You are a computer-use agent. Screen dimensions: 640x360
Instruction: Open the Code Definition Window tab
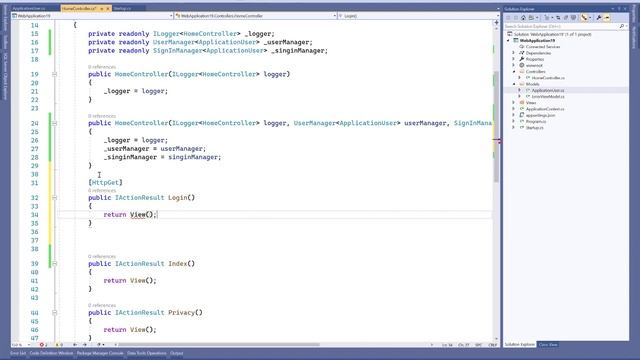point(51,353)
